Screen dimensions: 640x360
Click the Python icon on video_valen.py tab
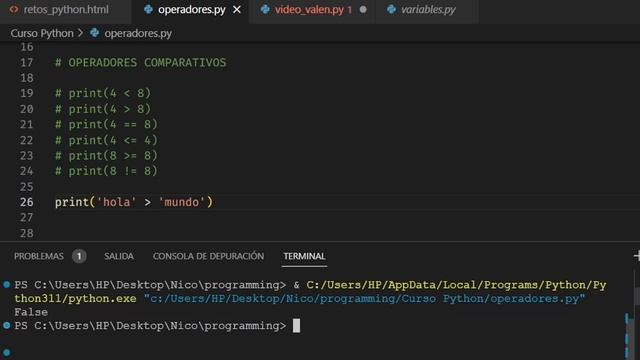coord(265,9)
